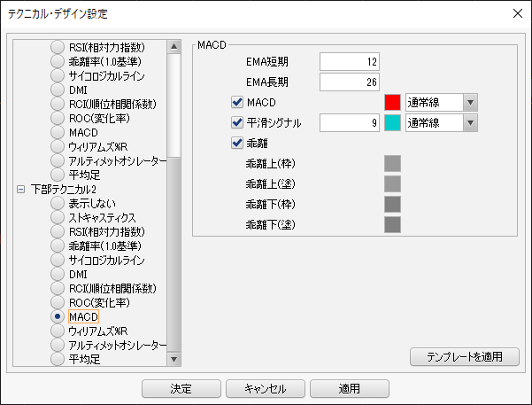Uncheck the MACD checkbox
Viewport: 532px width, 405px height.
click(236, 102)
